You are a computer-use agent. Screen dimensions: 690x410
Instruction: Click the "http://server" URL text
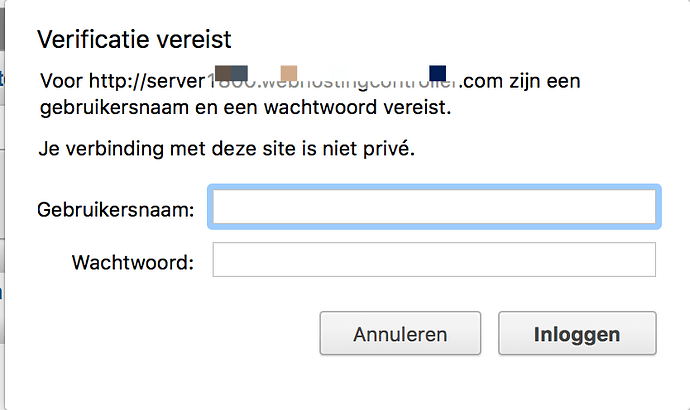(150, 80)
